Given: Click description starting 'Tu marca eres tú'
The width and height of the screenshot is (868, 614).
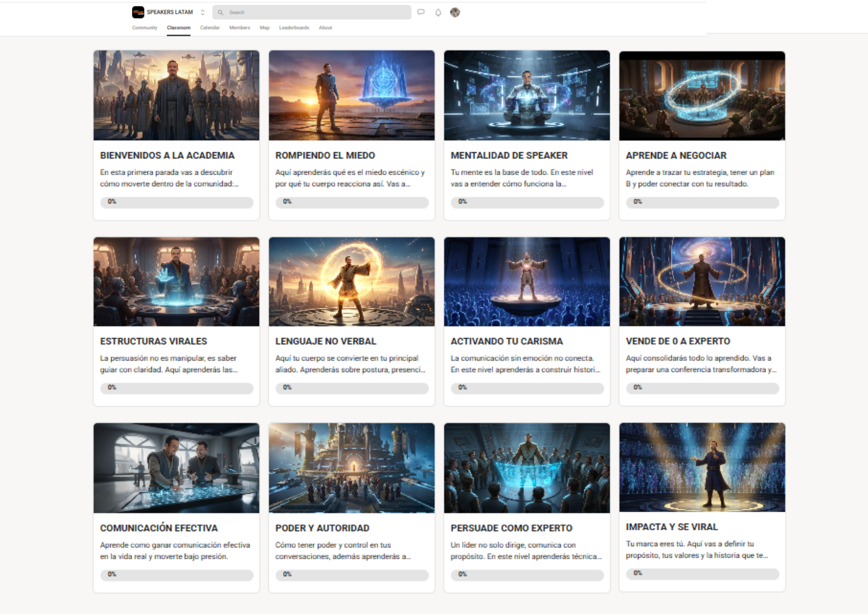Looking at the screenshot, I should (x=697, y=549).
